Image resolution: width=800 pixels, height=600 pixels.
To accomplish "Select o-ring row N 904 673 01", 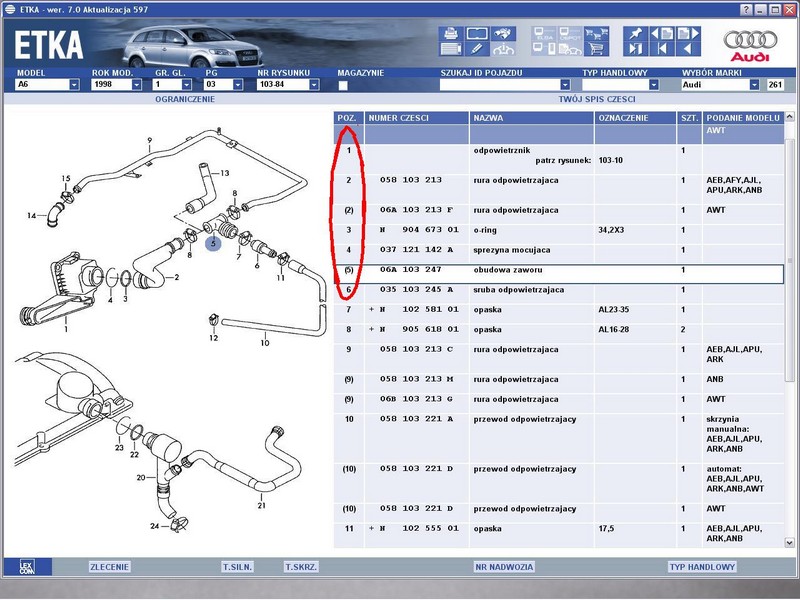I will coord(559,235).
